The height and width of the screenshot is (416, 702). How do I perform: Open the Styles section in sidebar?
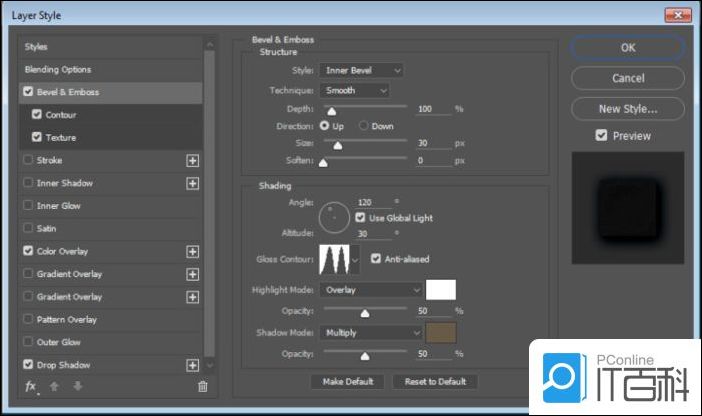pos(36,47)
